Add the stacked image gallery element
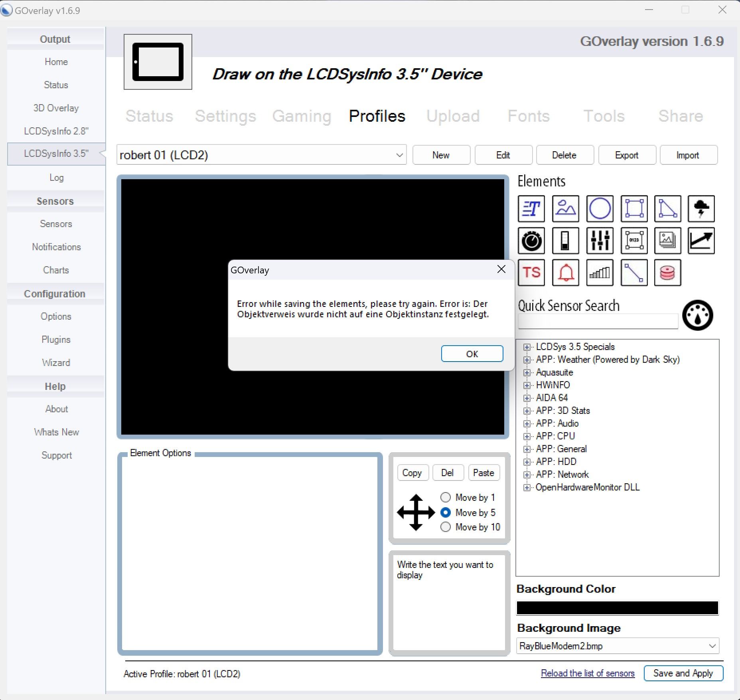This screenshot has width=740, height=700. click(x=668, y=241)
